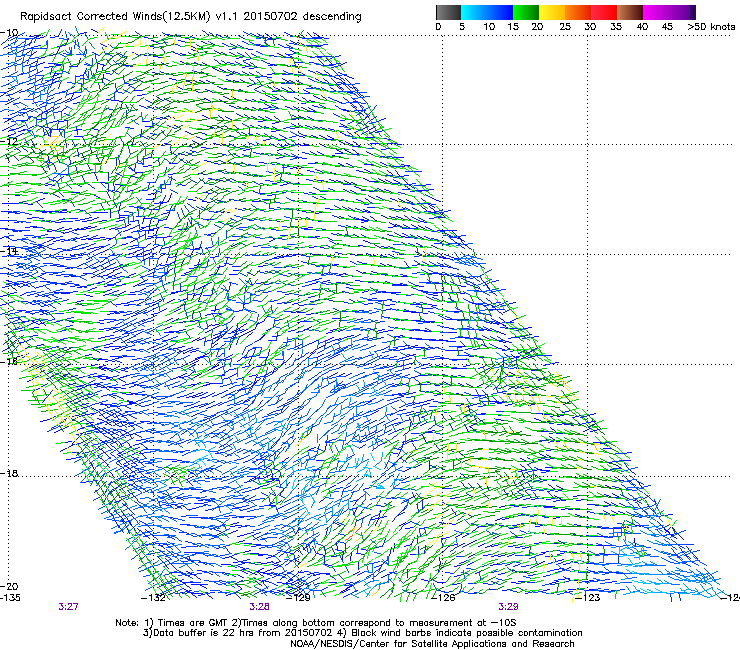
Task: Click the gray 0-5 knots color band
Action: click(x=448, y=12)
